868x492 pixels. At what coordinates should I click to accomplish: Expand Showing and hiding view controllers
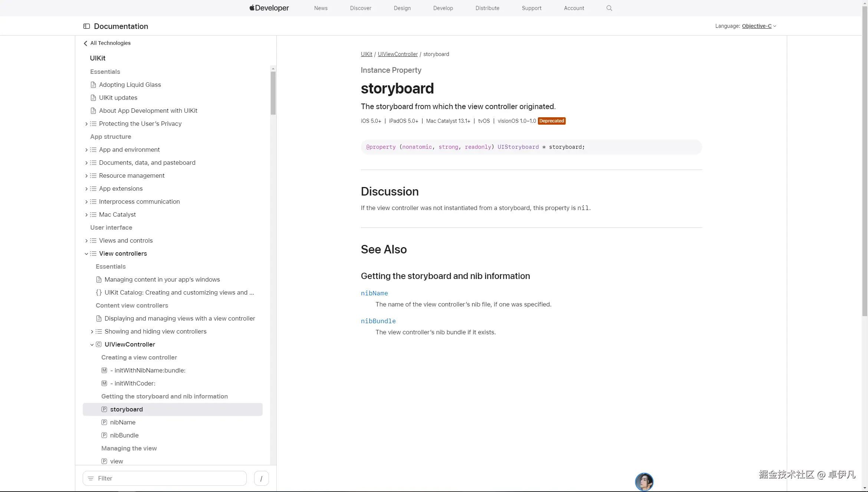[92, 331]
